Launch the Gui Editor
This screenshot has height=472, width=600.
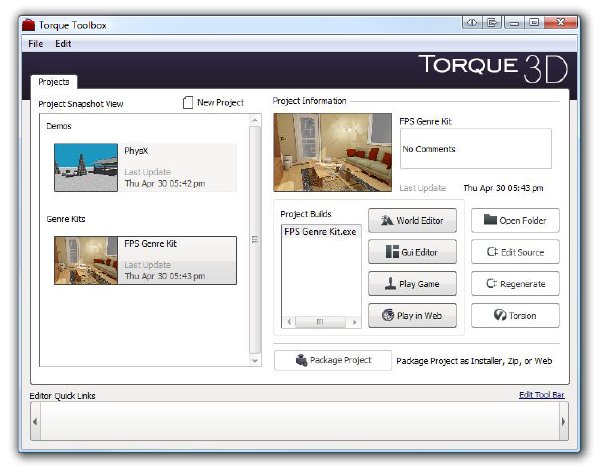click(x=412, y=252)
